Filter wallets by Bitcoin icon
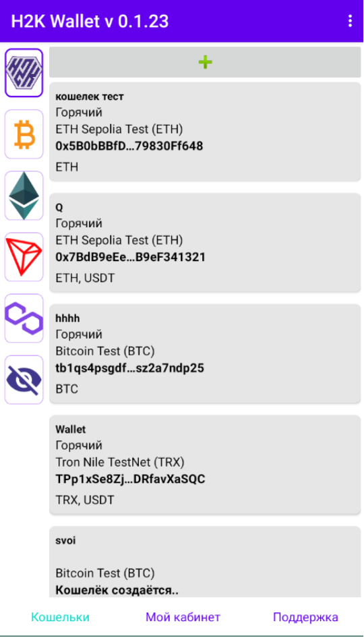This screenshot has width=364, height=638. [x=24, y=134]
